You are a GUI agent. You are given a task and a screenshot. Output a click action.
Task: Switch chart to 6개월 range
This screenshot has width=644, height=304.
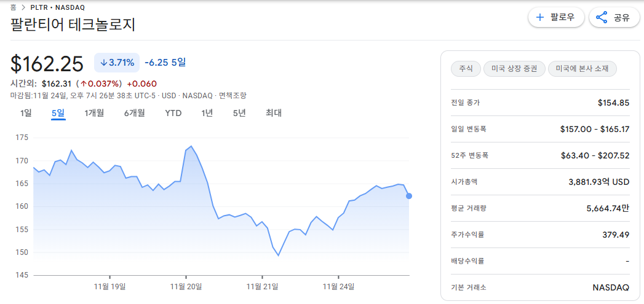[x=134, y=113]
